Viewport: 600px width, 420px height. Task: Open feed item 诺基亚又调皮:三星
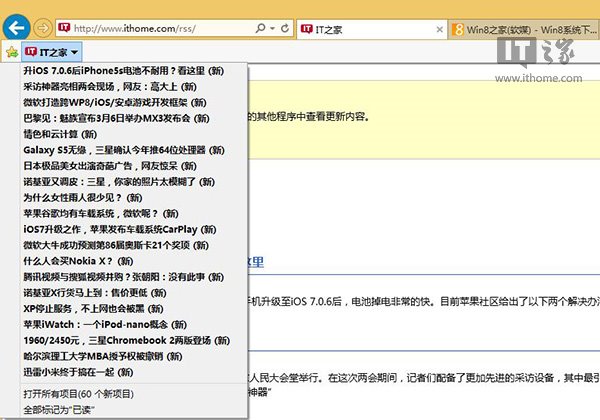pos(134,182)
